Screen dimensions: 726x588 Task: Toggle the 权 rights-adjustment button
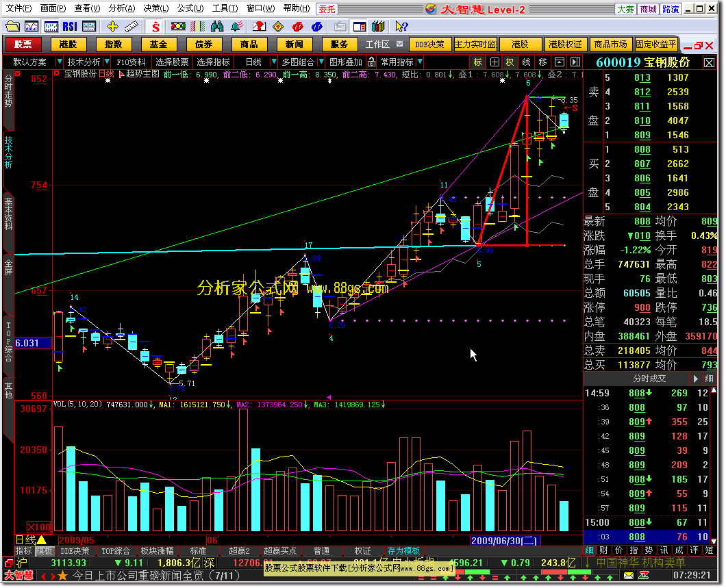510,62
